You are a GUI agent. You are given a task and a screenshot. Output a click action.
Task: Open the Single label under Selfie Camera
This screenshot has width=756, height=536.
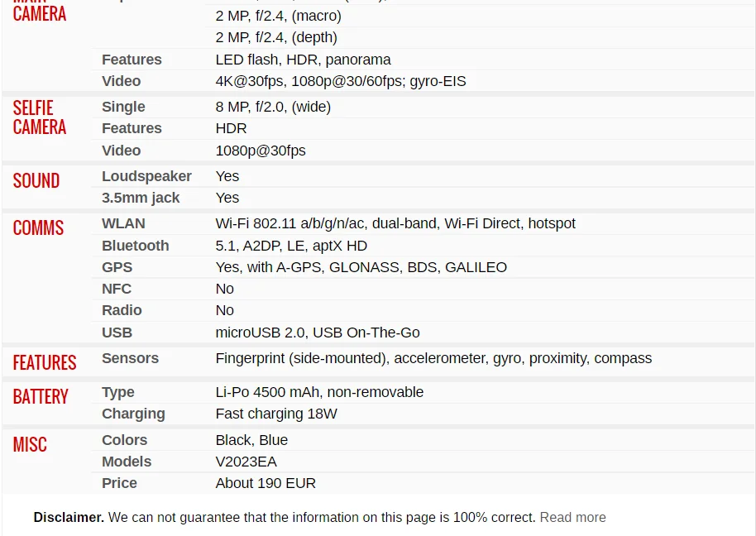(x=123, y=107)
